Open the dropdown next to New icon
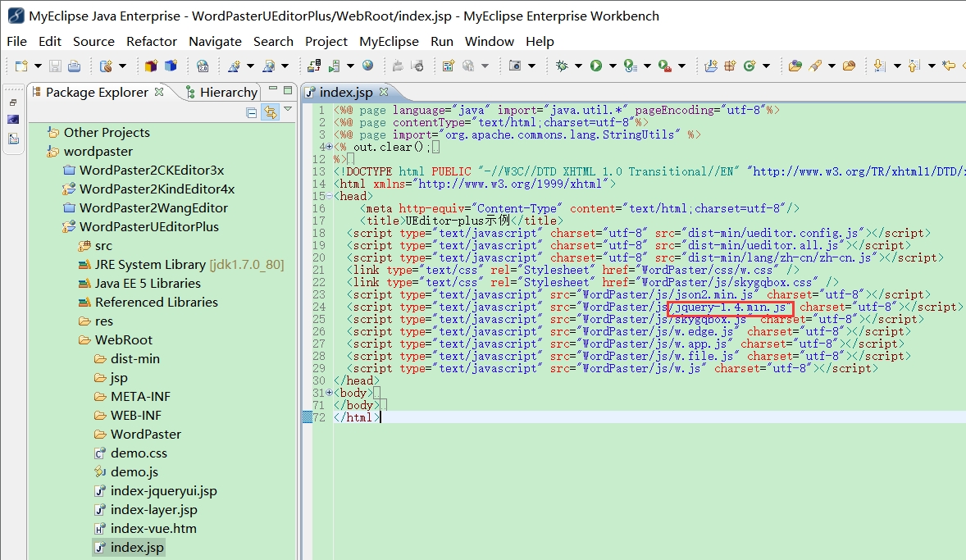This screenshot has width=966, height=560. pyautogui.click(x=38, y=66)
